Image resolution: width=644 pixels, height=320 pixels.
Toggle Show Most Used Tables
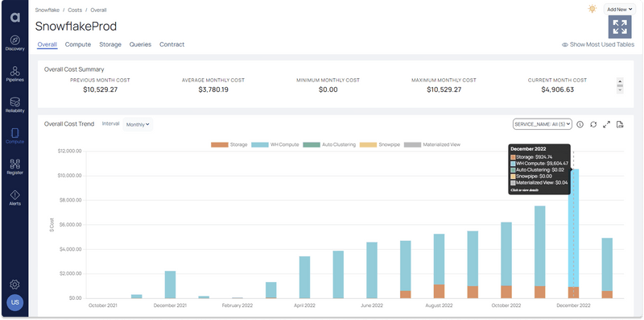pos(598,44)
